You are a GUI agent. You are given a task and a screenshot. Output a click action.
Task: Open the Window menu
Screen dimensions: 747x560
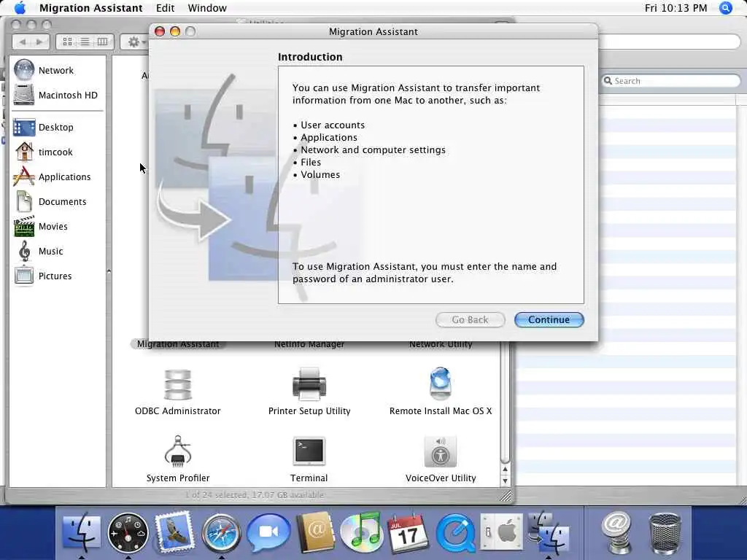[x=207, y=7]
